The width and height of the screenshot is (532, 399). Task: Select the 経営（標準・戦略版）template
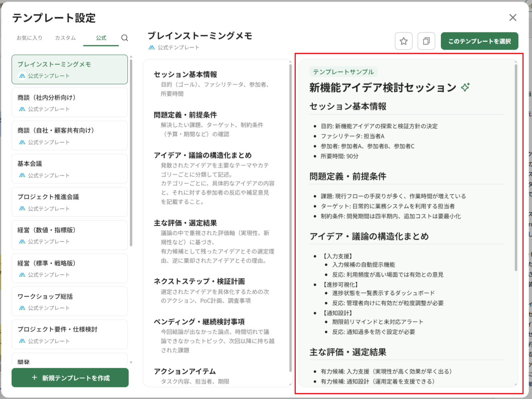(70, 268)
